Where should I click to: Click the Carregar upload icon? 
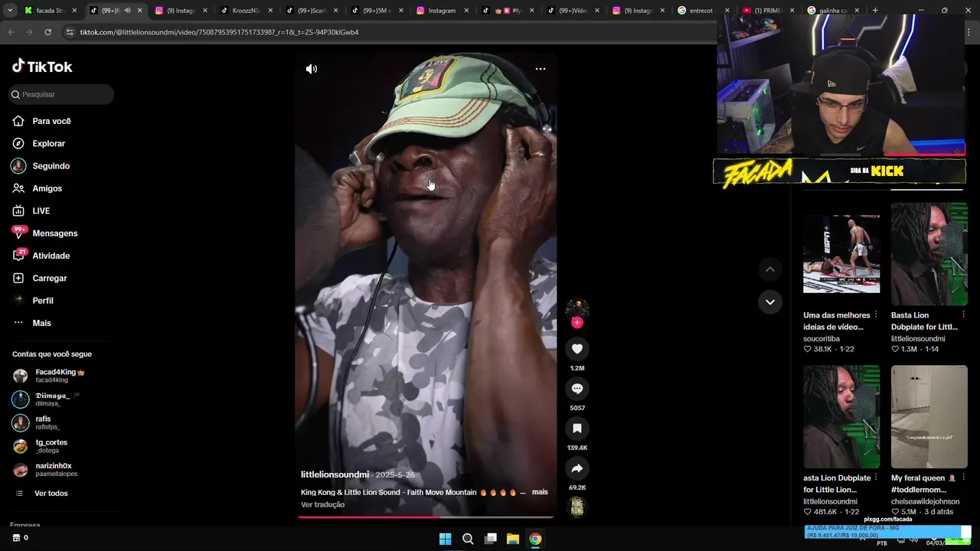(x=18, y=278)
